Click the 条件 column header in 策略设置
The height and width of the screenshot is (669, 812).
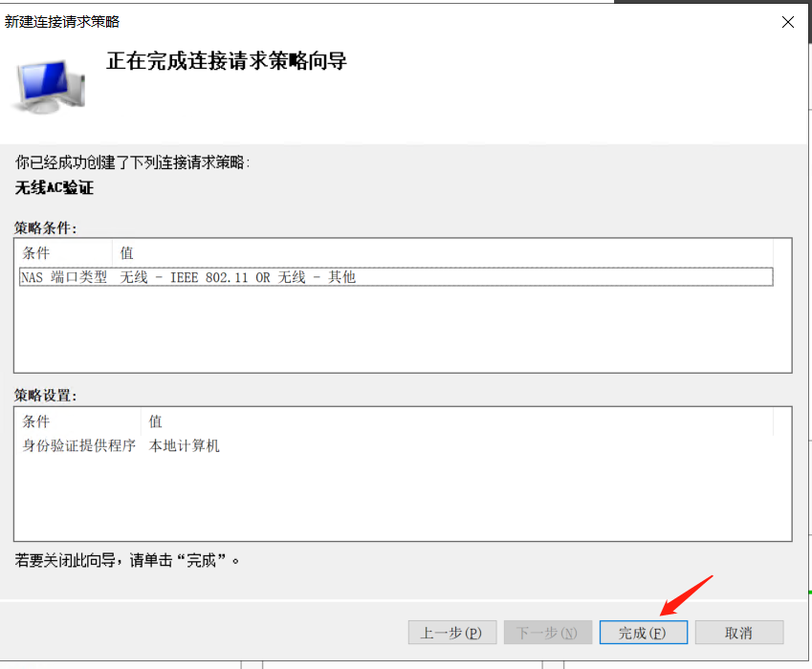pyautogui.click(x=80, y=421)
